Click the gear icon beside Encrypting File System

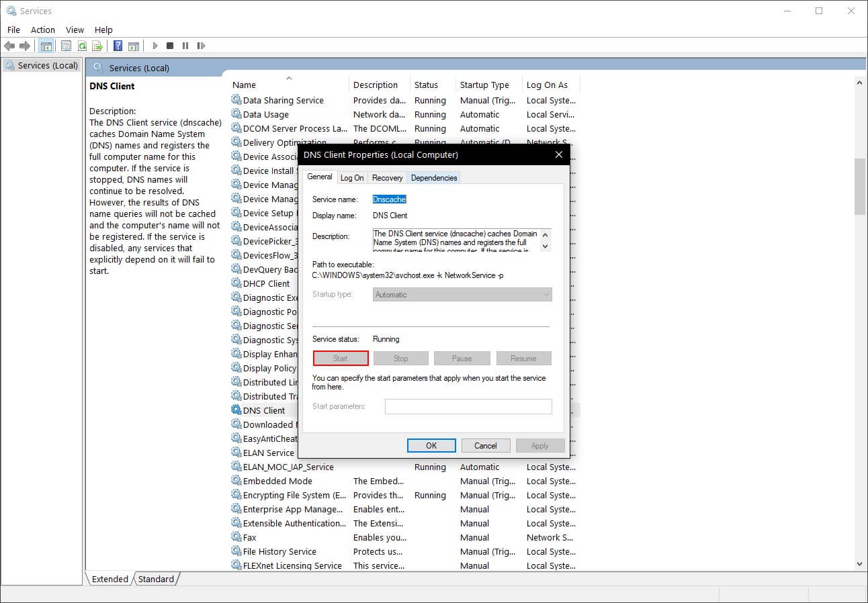pos(236,494)
